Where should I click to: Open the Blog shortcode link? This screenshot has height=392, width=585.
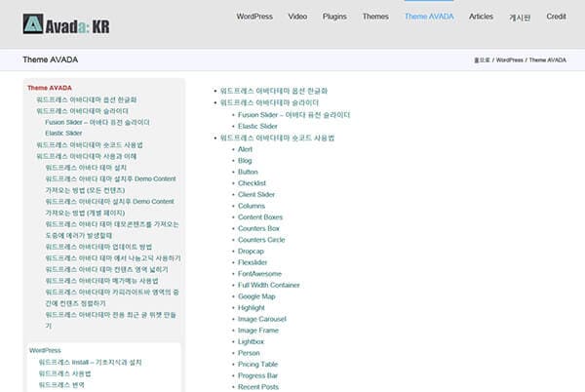click(x=245, y=160)
